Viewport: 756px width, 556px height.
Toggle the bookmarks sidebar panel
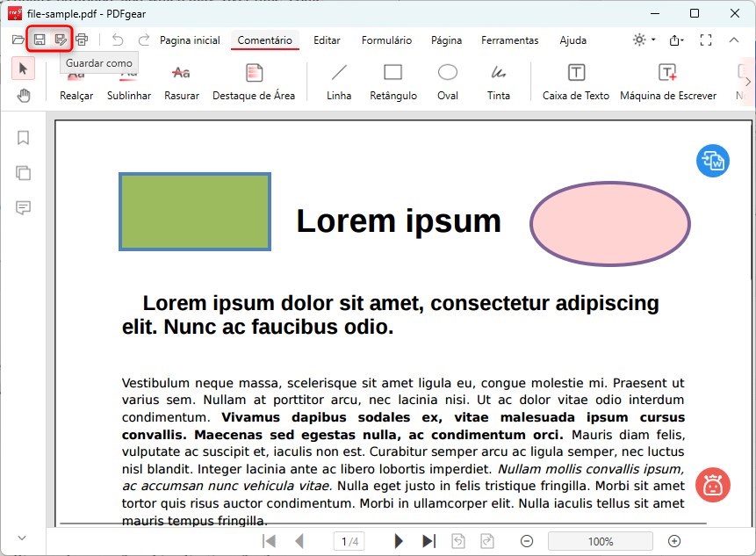23,138
